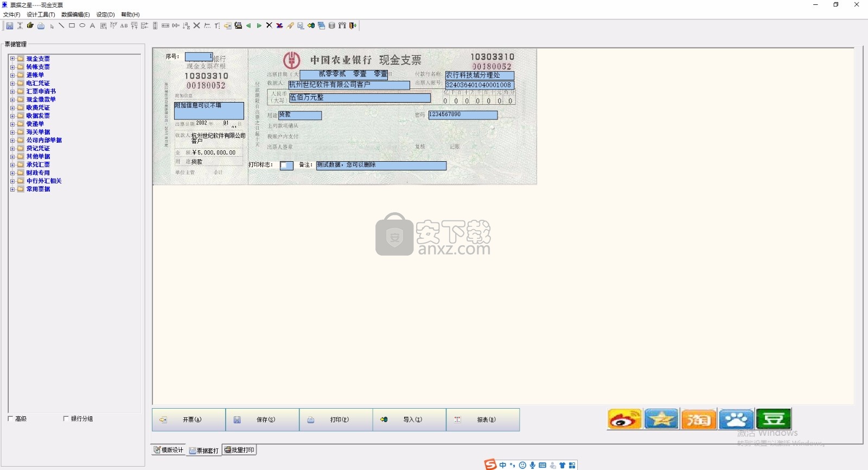This screenshot has width=868, height=470.
Task: Open the 帮助(H) menu
Action: [x=130, y=15]
